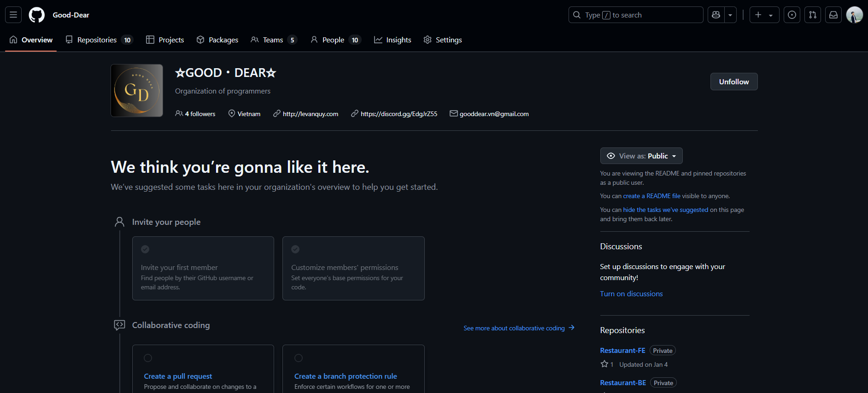Click the arrow icon after collaborative coding link
The image size is (868, 393).
coord(572,328)
